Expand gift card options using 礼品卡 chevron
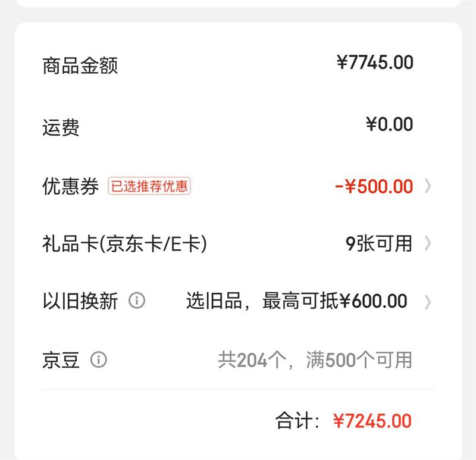The height and width of the screenshot is (460, 476). coord(428,243)
